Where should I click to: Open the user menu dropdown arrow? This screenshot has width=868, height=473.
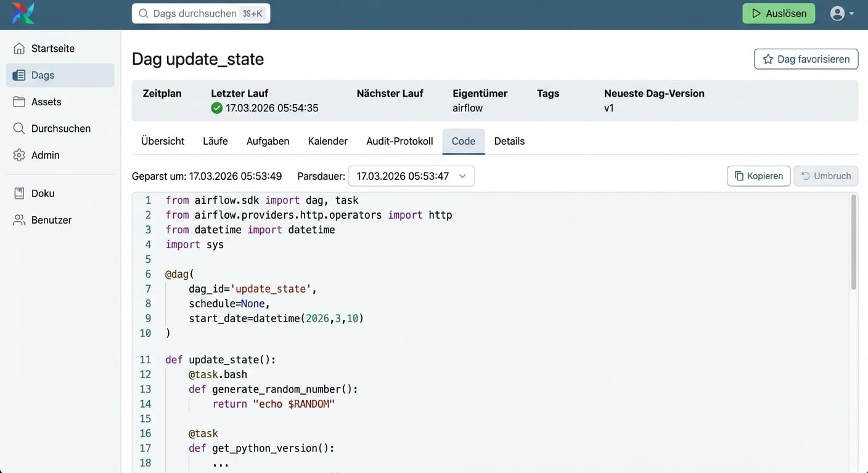[851, 14]
